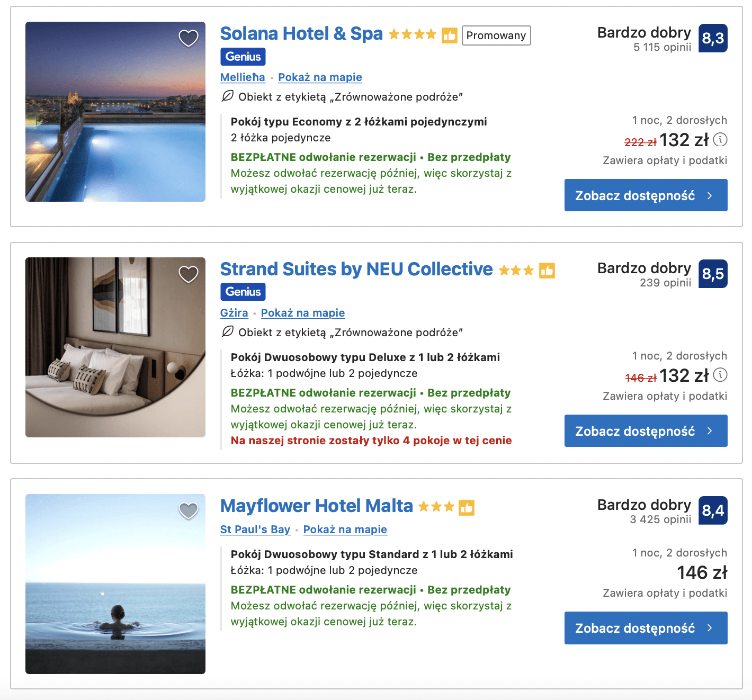Click the Genius badge under Solana Hotel
Viewport: 752px width, 700px height.
click(x=243, y=57)
